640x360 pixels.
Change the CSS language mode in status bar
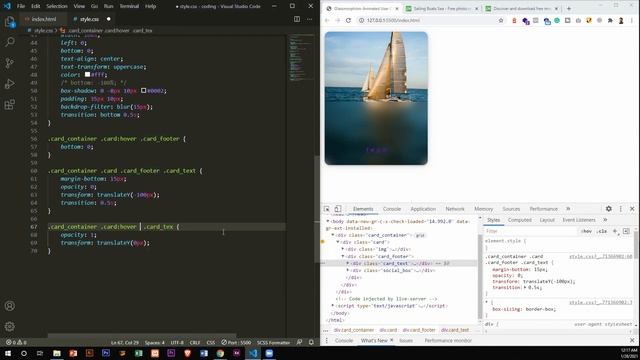point(211,342)
